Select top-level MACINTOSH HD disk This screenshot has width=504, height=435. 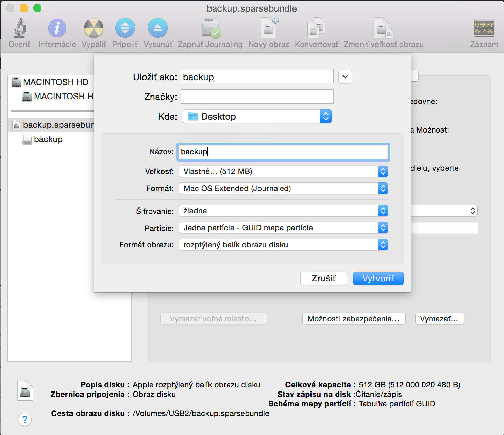tap(51, 82)
